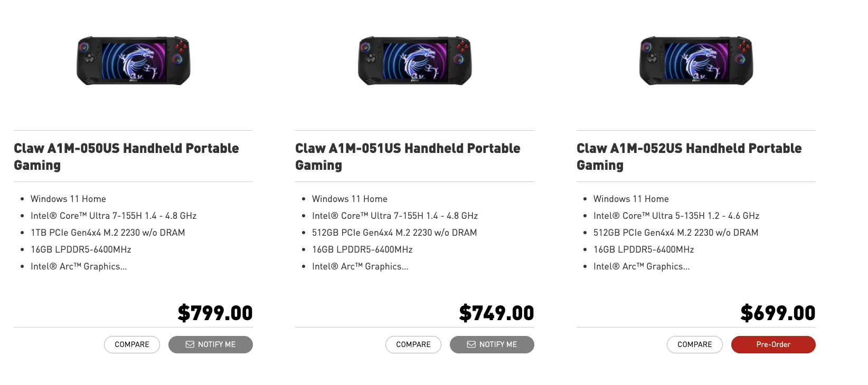Click the $699.00 price
This screenshot has height=385, width=868.
(x=778, y=313)
